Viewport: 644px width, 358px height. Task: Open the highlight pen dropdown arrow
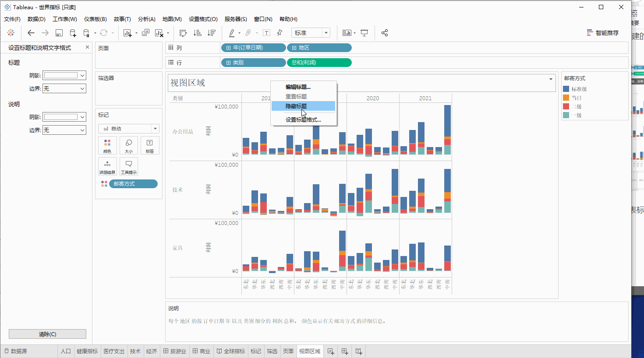(239, 33)
